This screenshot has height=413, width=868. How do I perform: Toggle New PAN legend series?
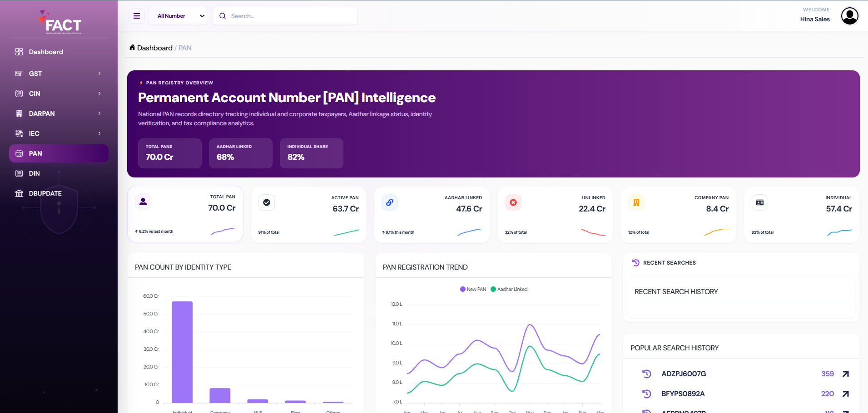[x=473, y=289]
